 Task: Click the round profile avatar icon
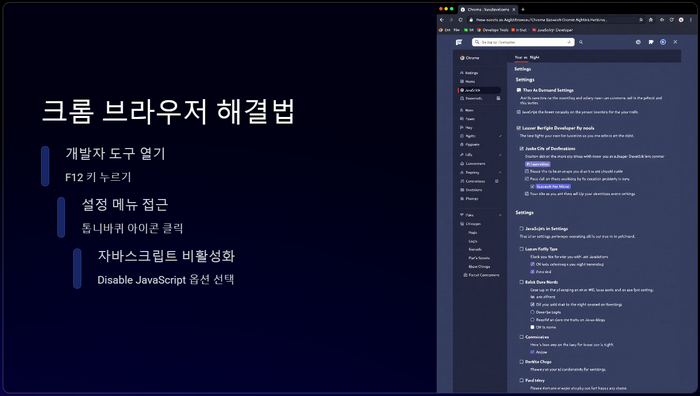[681, 20]
